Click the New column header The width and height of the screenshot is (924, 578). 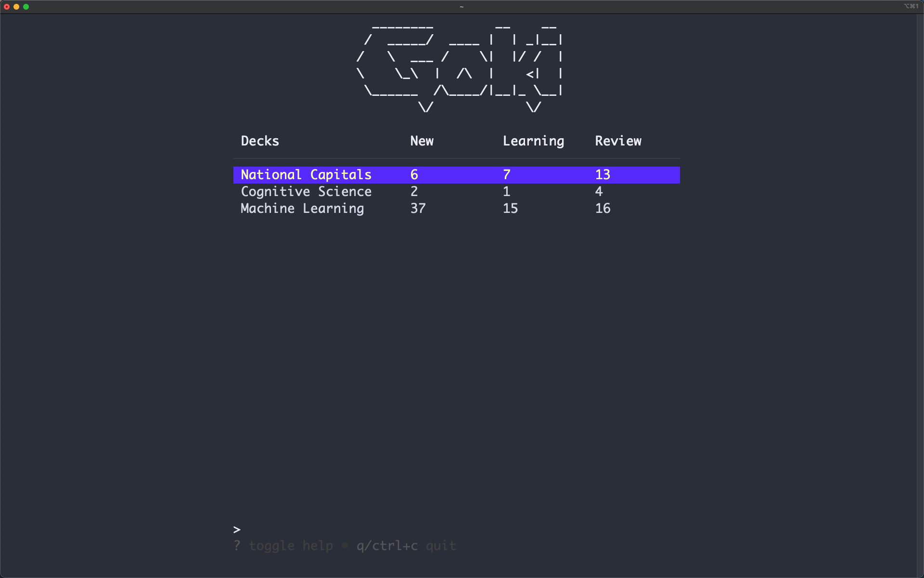422,141
